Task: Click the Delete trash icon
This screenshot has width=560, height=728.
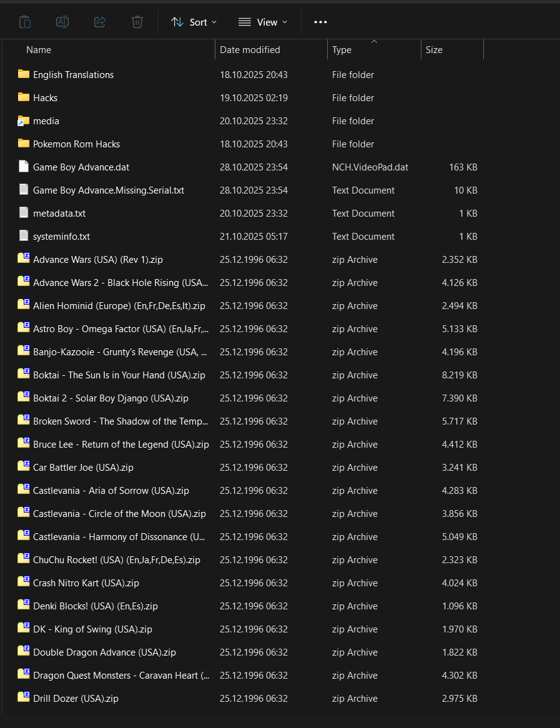Action: [137, 22]
